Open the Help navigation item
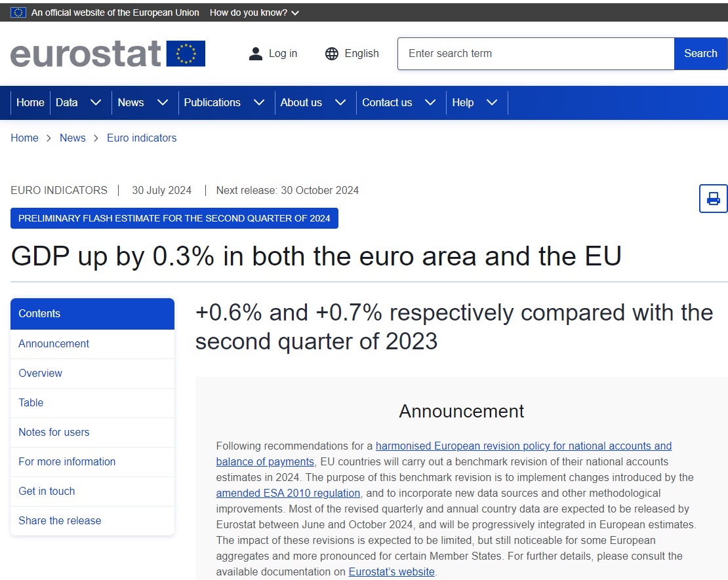This screenshot has height=580, width=728. (x=463, y=102)
